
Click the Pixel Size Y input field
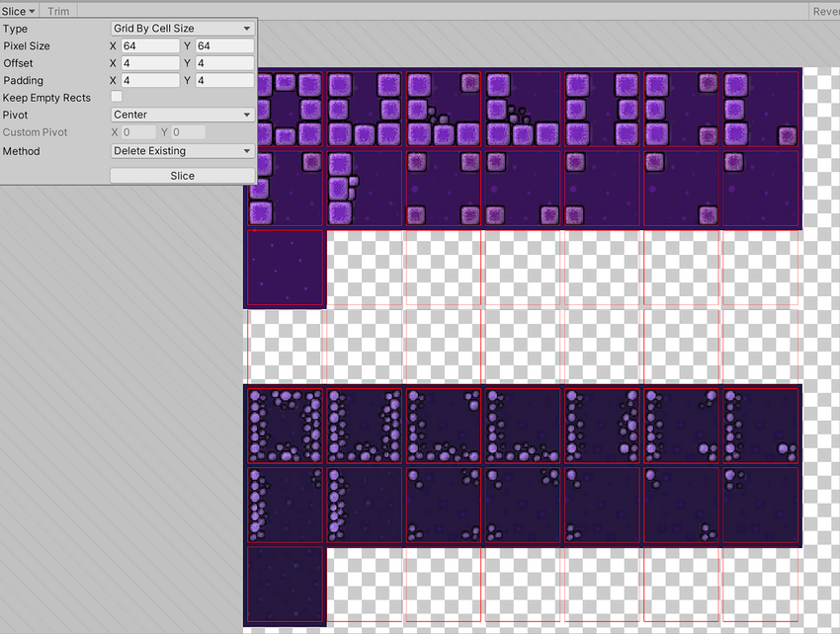coord(224,46)
